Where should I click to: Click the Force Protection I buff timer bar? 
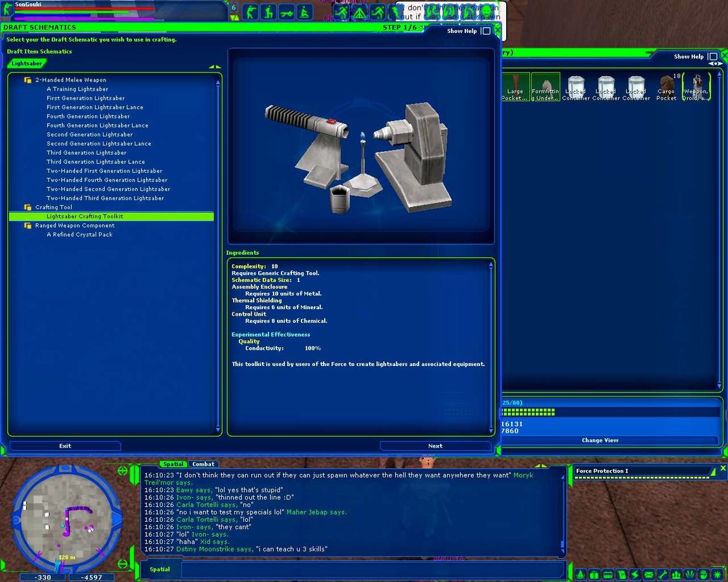pyautogui.click(x=642, y=477)
